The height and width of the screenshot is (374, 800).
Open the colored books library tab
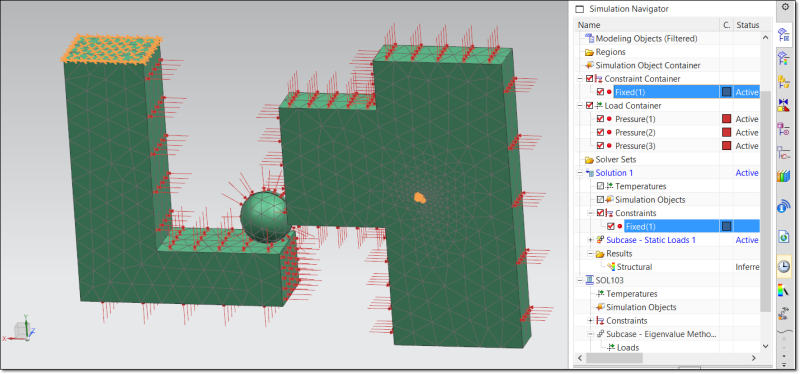pos(783,177)
